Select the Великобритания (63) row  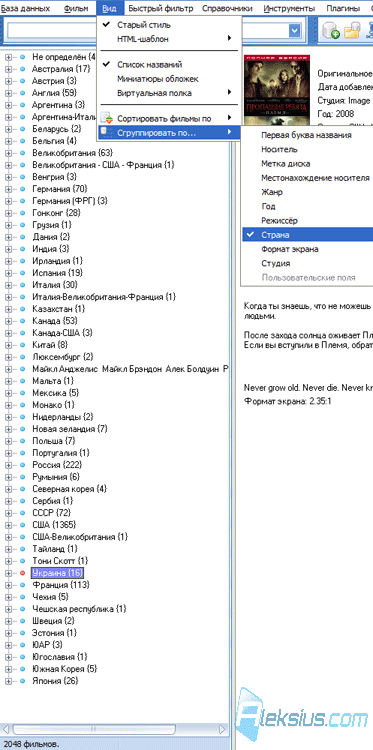[x=72, y=153]
